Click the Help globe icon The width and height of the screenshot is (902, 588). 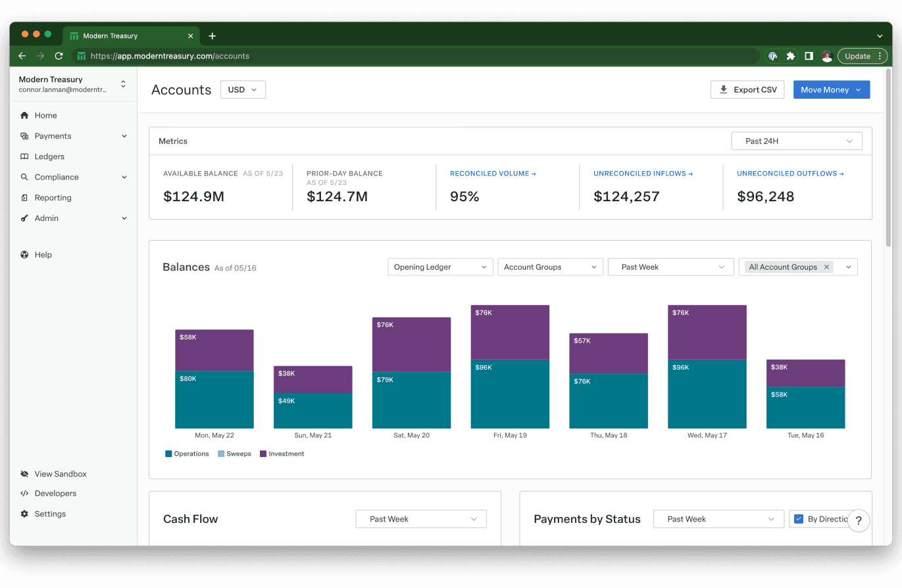(x=24, y=255)
